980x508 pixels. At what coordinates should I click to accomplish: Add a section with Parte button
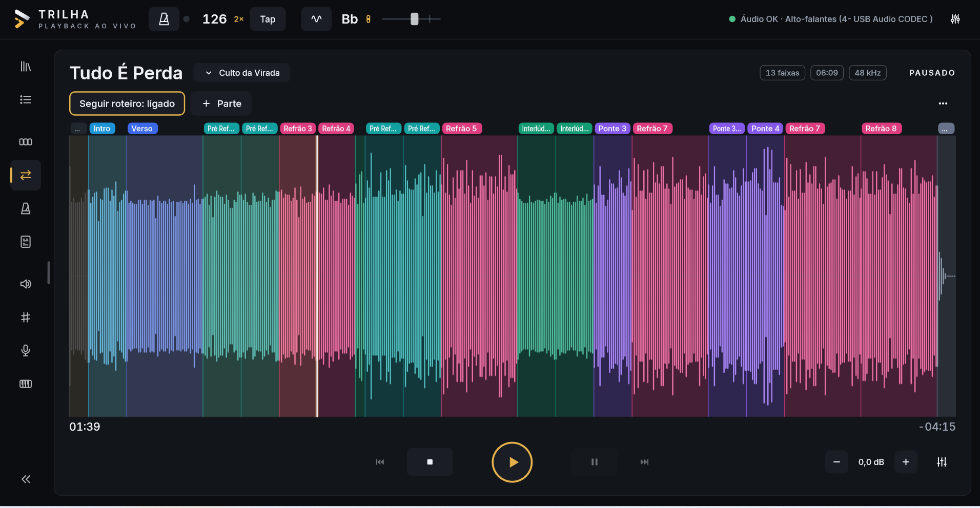point(221,103)
